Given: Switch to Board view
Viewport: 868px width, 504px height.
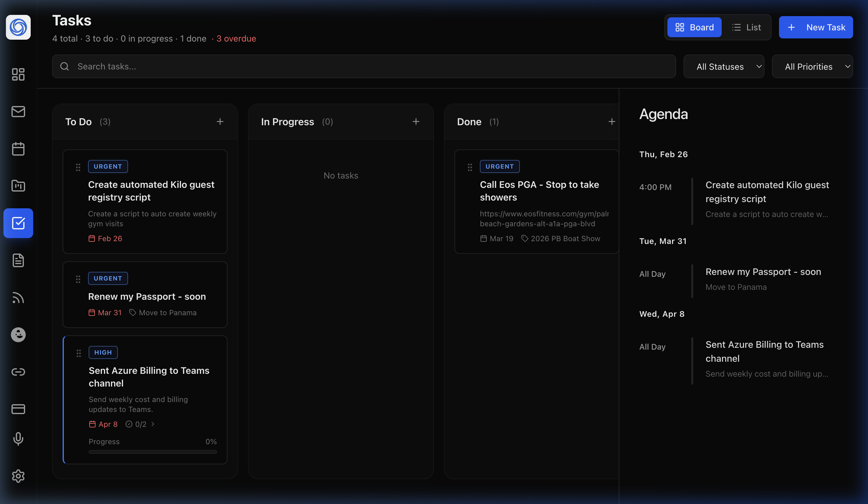Looking at the screenshot, I should [x=694, y=27].
